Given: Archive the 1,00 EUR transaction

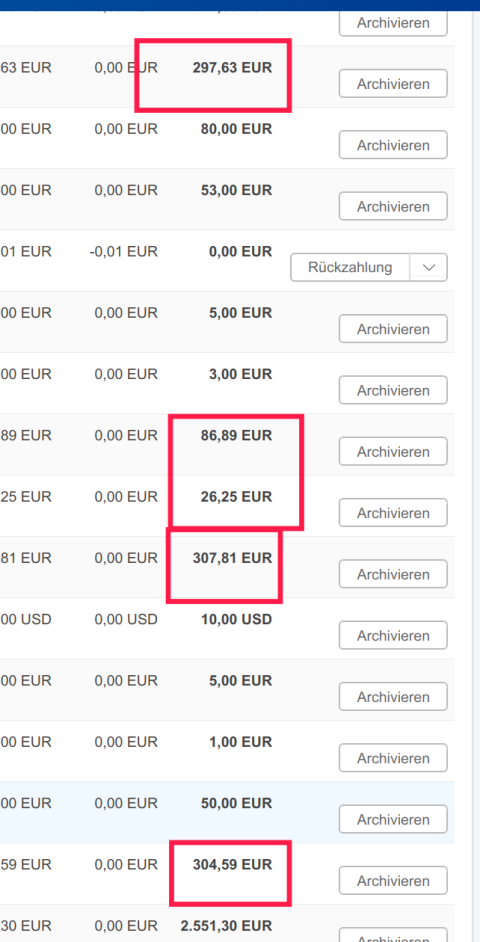Looking at the screenshot, I should click(x=393, y=758).
